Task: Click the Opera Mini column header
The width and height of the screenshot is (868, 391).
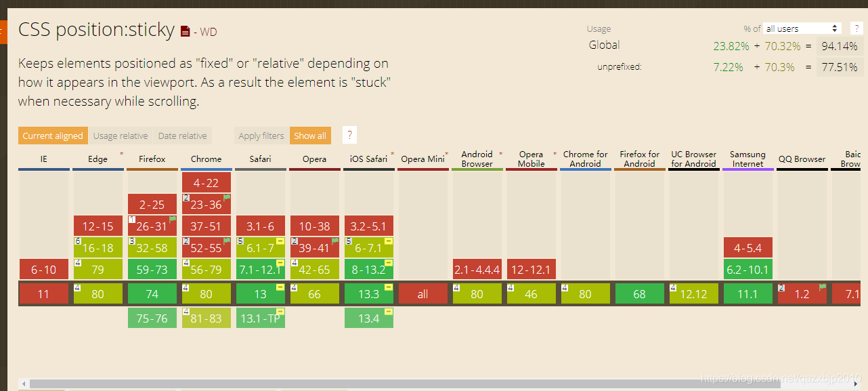Action: pyautogui.click(x=422, y=159)
